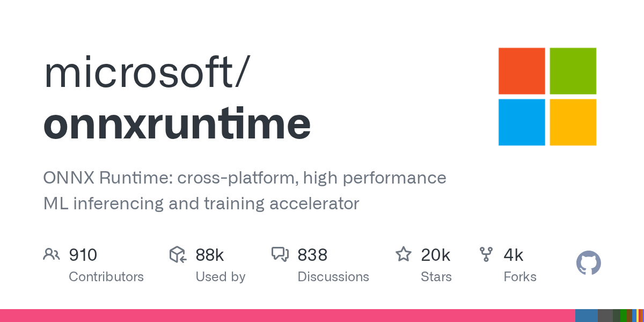This screenshot has height=322, width=644.
Task: Click the Used by package icon
Action: pyautogui.click(x=178, y=254)
